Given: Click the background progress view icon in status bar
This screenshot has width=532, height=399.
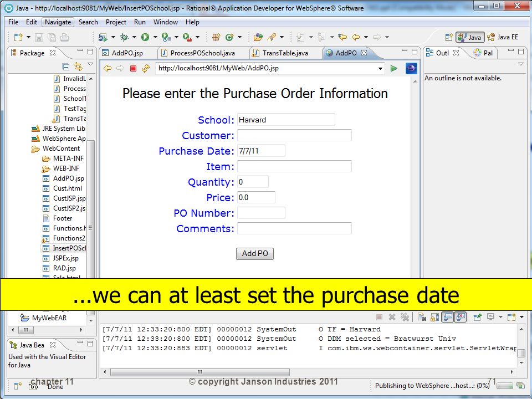Looking at the screenshot, I should coord(520,386).
